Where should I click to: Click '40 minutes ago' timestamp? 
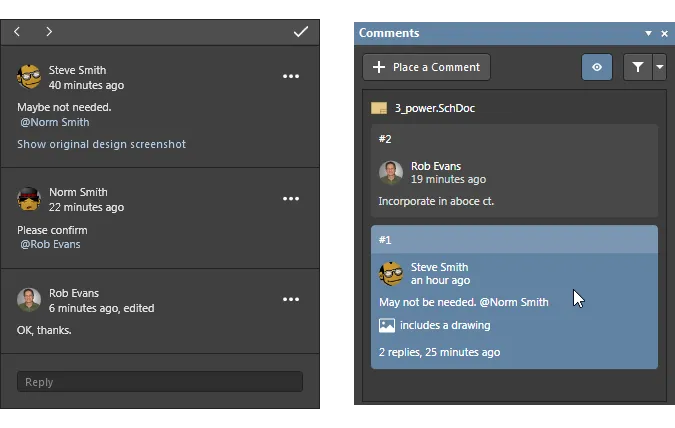86,85
